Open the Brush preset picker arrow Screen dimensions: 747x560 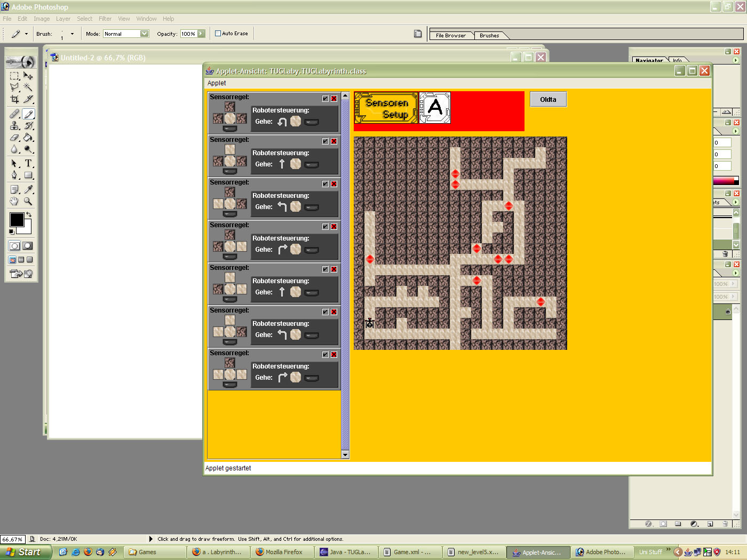[72, 34]
